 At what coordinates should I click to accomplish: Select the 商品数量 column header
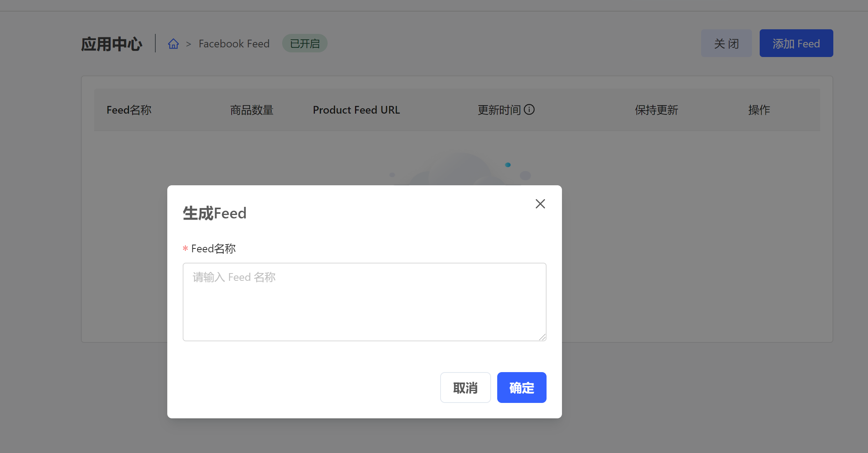pyautogui.click(x=252, y=110)
